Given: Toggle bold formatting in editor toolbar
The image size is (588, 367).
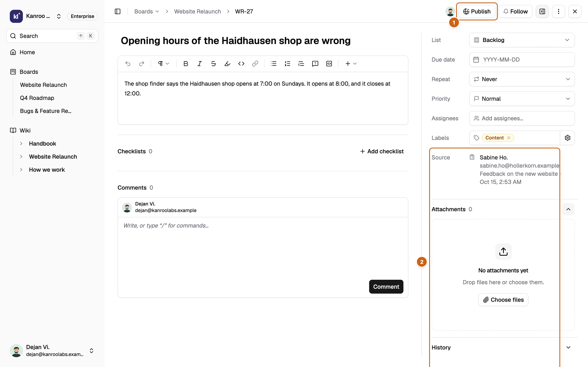Looking at the screenshot, I should [x=186, y=64].
